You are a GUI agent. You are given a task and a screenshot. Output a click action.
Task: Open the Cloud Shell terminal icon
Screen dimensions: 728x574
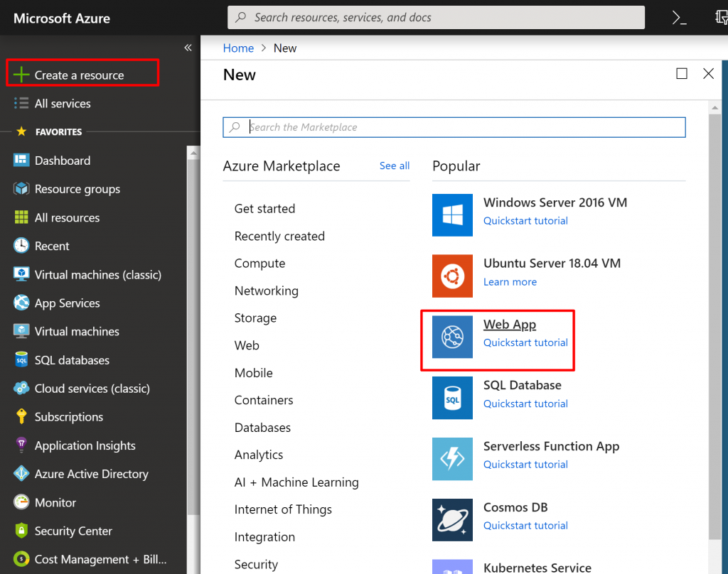click(x=679, y=18)
